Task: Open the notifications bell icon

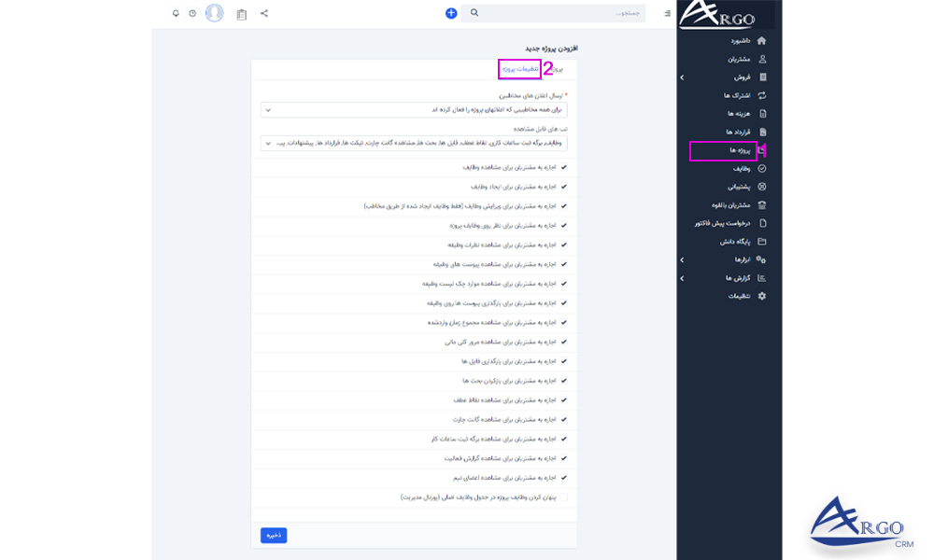Action: tap(174, 13)
